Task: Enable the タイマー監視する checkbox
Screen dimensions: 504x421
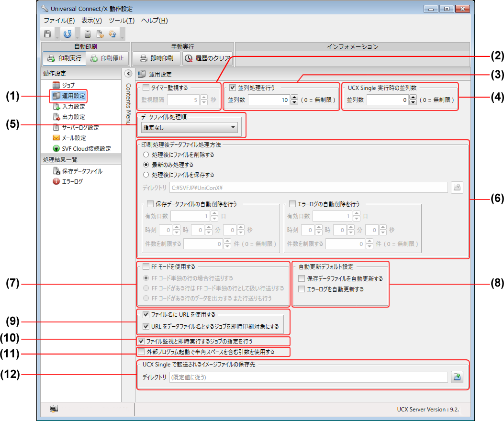Action: [146, 88]
